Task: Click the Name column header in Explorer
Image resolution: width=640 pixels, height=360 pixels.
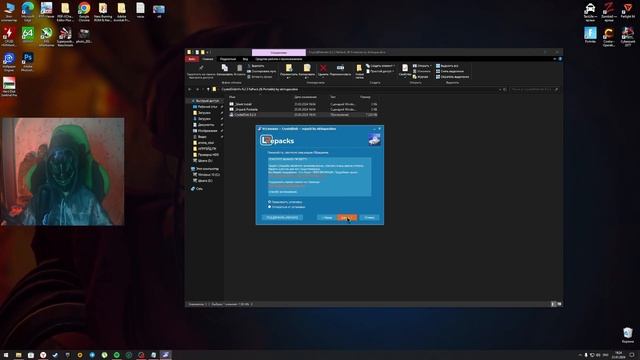Action: pos(232,97)
